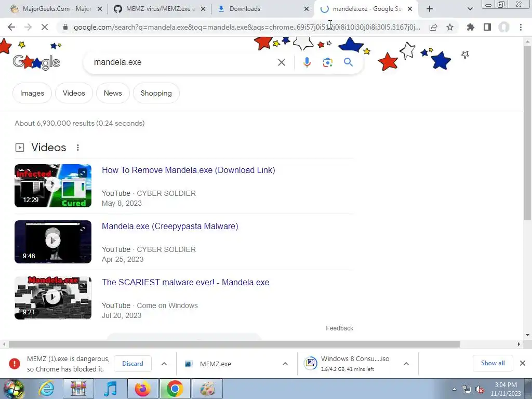
Task: Open the Videos section three-dot options
Action: click(x=78, y=148)
